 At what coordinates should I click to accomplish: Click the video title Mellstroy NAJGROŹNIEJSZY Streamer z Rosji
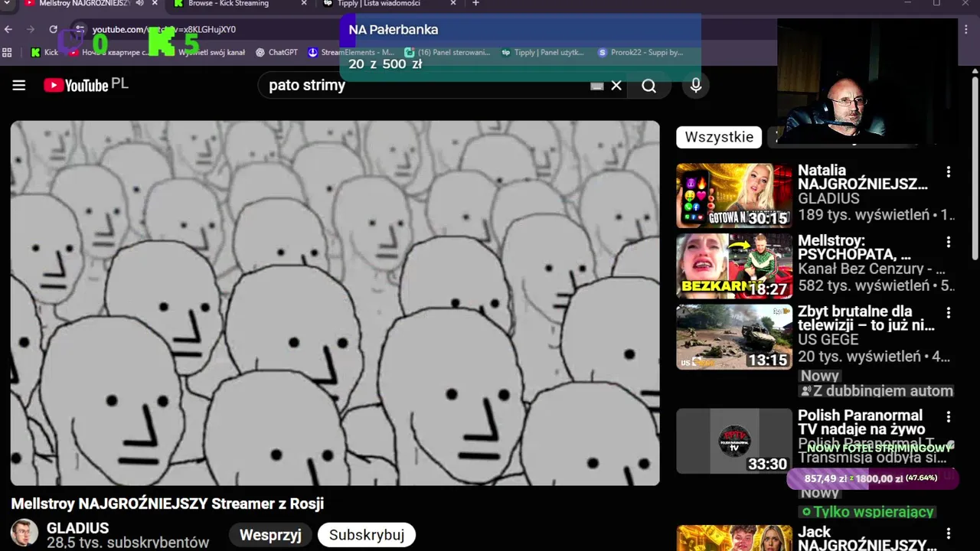click(x=168, y=504)
